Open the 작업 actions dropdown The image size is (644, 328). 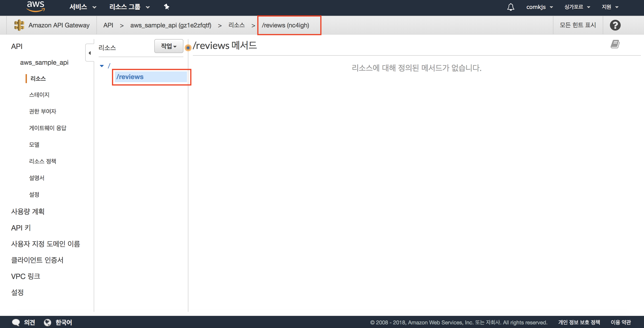click(169, 46)
